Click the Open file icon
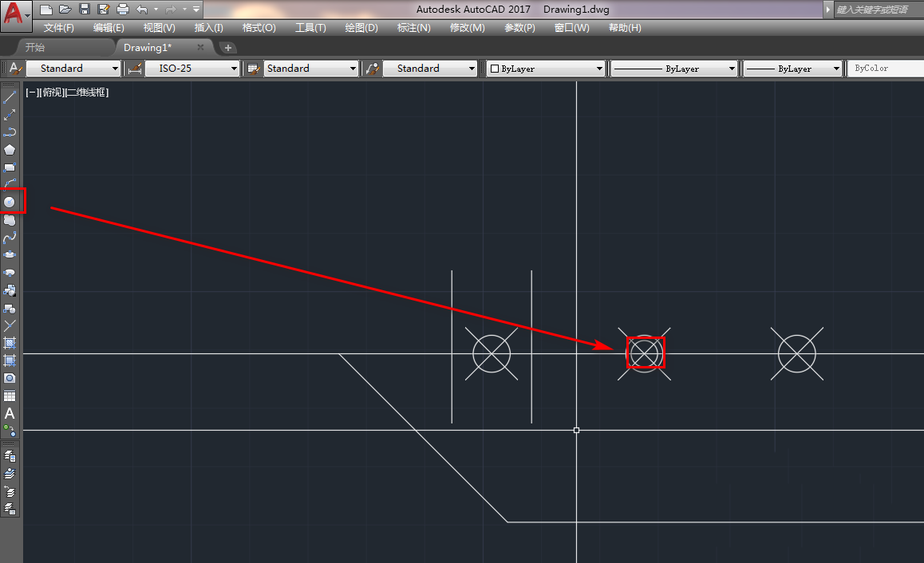Image resolution: width=924 pixels, height=563 pixels. [x=65, y=10]
